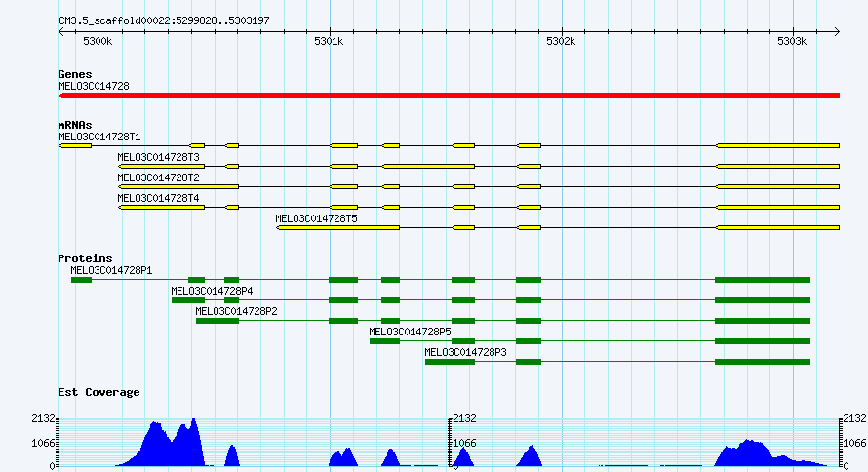Click the first green segment of MELO3C014728P4
The width and height of the screenshot is (868, 472).
pos(188,300)
